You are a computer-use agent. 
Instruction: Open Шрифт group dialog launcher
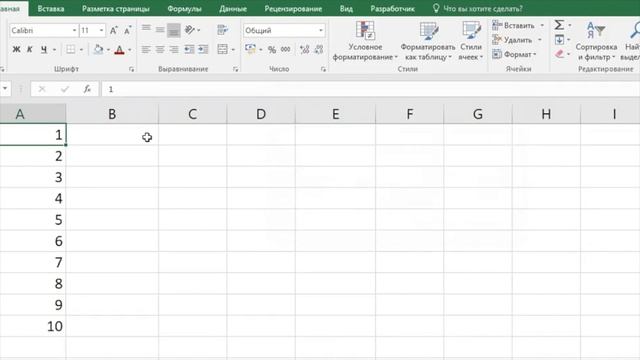(x=131, y=69)
